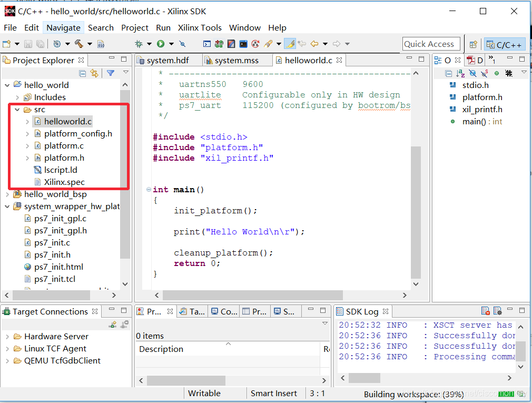The width and height of the screenshot is (532, 403).
Task: Click the C/C++ perspective button
Action: click(505, 44)
